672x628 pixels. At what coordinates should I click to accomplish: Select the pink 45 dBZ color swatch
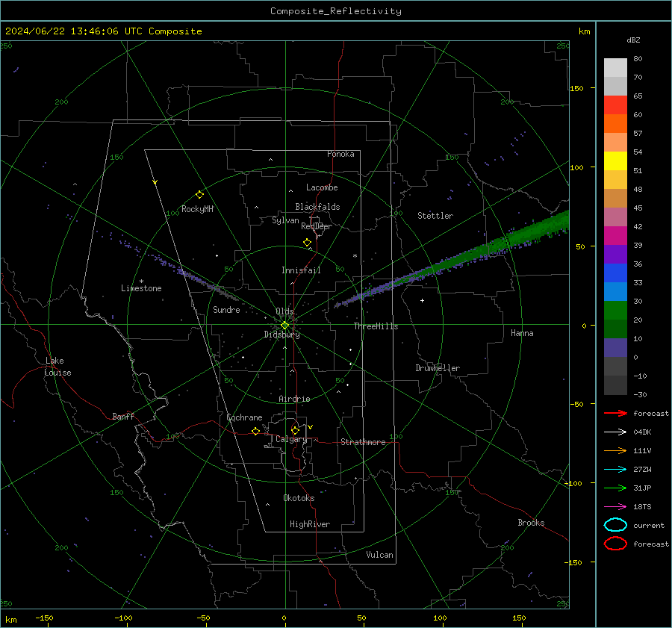click(615, 217)
